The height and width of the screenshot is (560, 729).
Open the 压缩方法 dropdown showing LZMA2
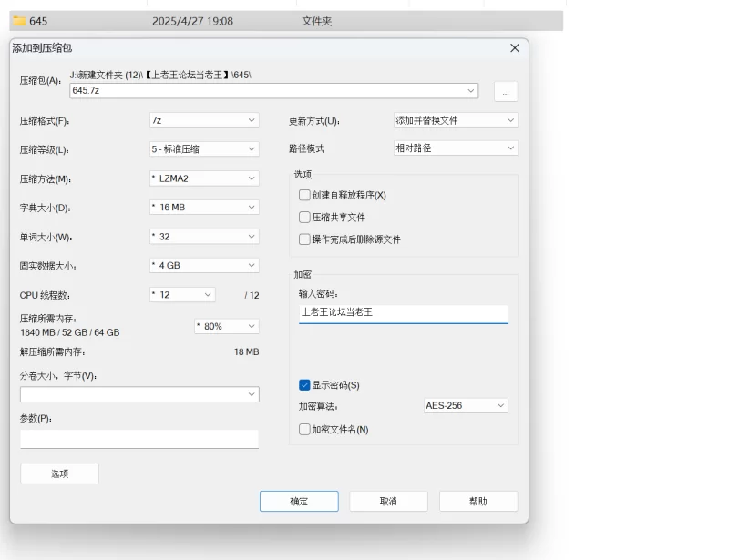[x=204, y=178]
